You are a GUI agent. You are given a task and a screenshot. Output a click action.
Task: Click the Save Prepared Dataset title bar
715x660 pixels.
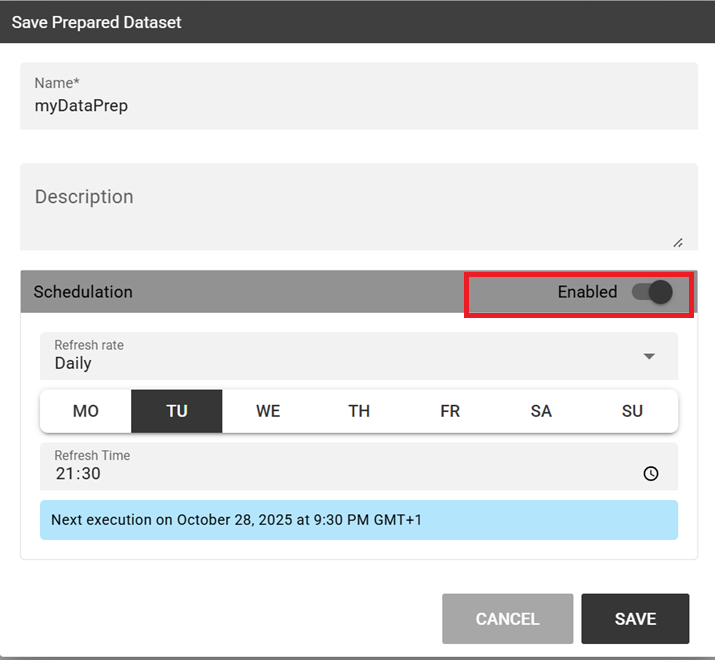(358, 22)
